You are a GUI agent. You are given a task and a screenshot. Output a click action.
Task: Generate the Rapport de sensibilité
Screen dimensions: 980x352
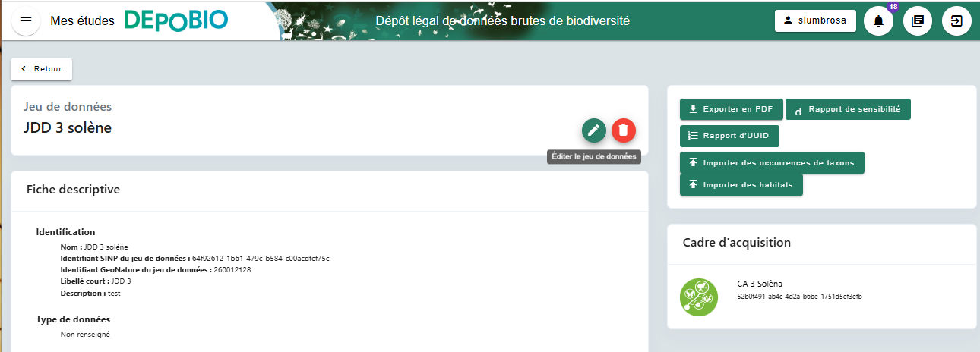847,109
